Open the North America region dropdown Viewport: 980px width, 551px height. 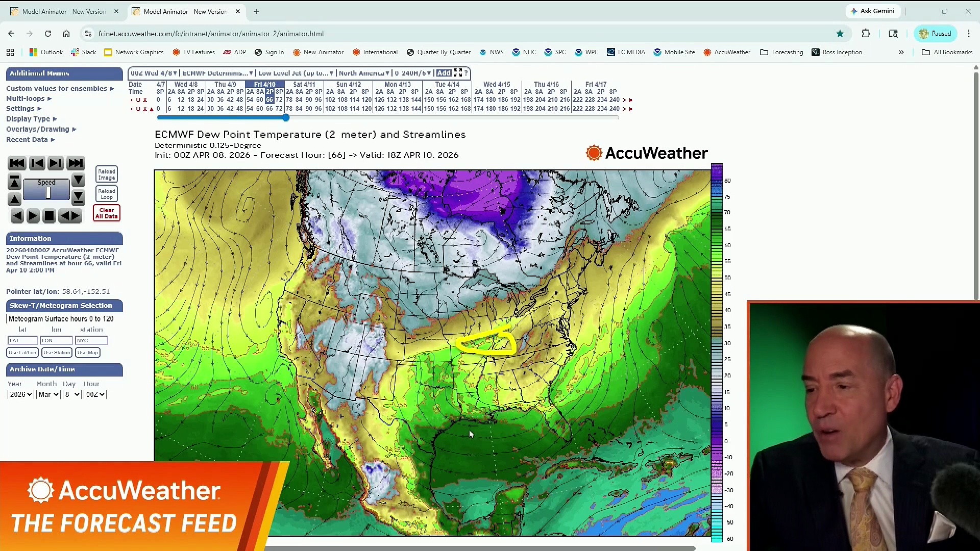(x=364, y=73)
